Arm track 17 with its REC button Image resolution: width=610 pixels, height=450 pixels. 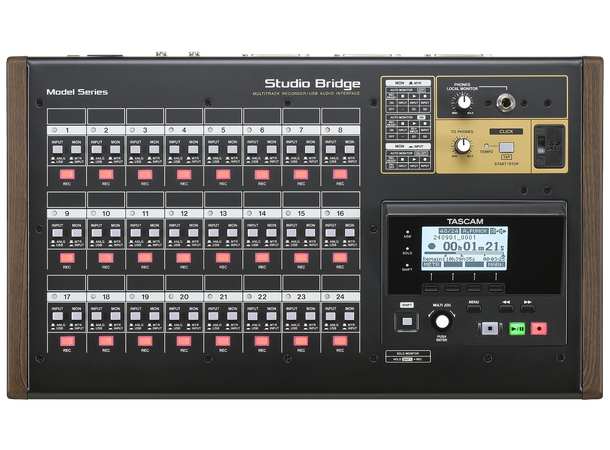[67, 341]
